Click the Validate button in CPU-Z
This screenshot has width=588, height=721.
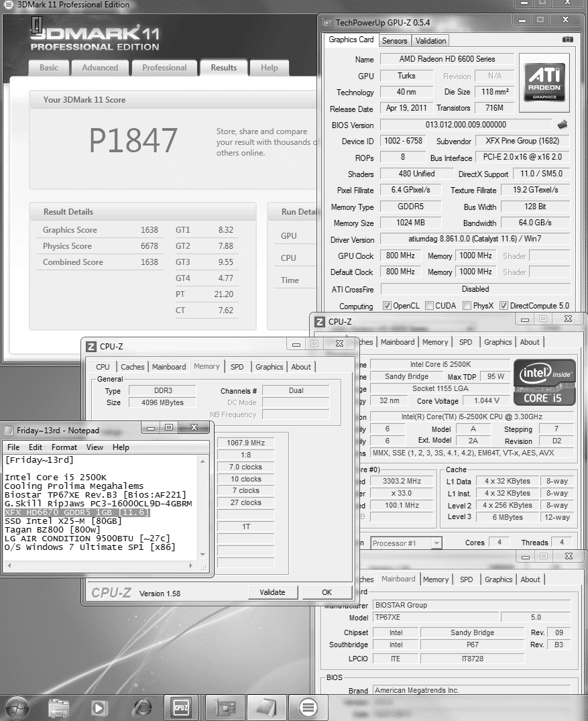[x=273, y=592]
